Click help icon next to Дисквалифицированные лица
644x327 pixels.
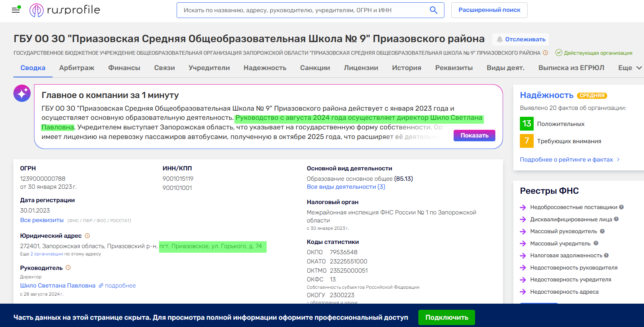coord(616,219)
